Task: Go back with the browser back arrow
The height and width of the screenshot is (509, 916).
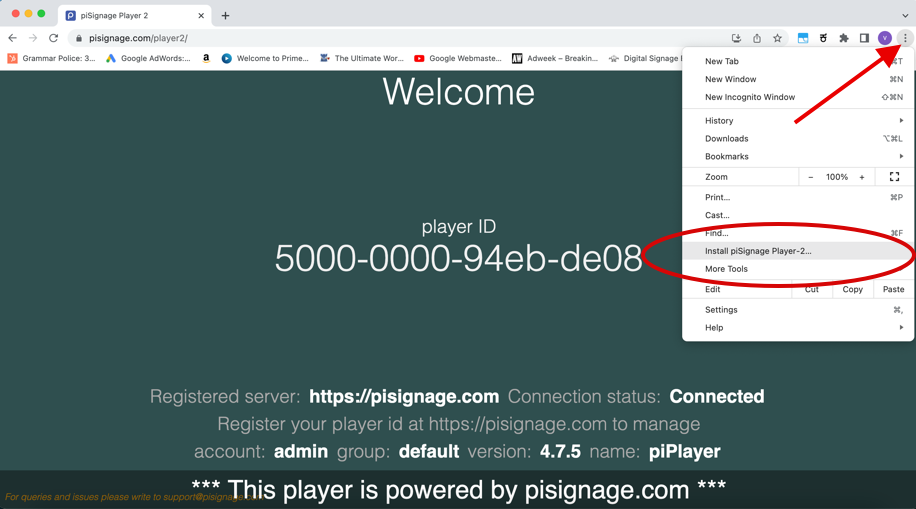Action: pyautogui.click(x=12, y=38)
